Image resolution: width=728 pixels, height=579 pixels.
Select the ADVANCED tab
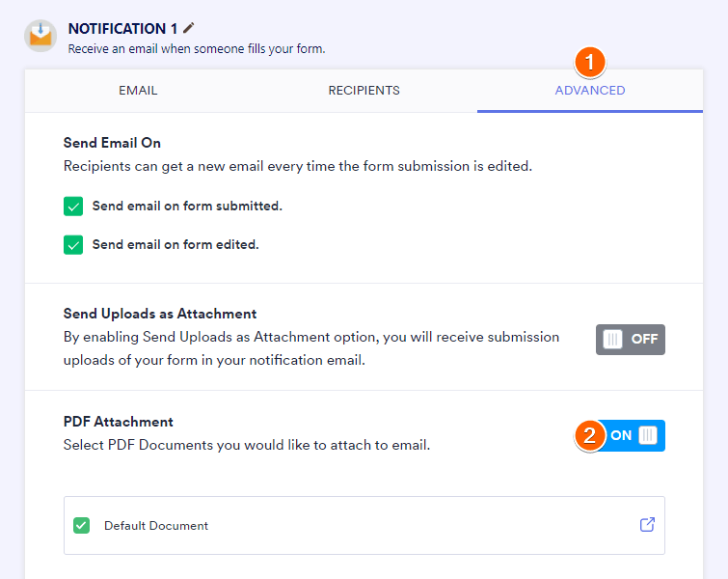coord(590,91)
